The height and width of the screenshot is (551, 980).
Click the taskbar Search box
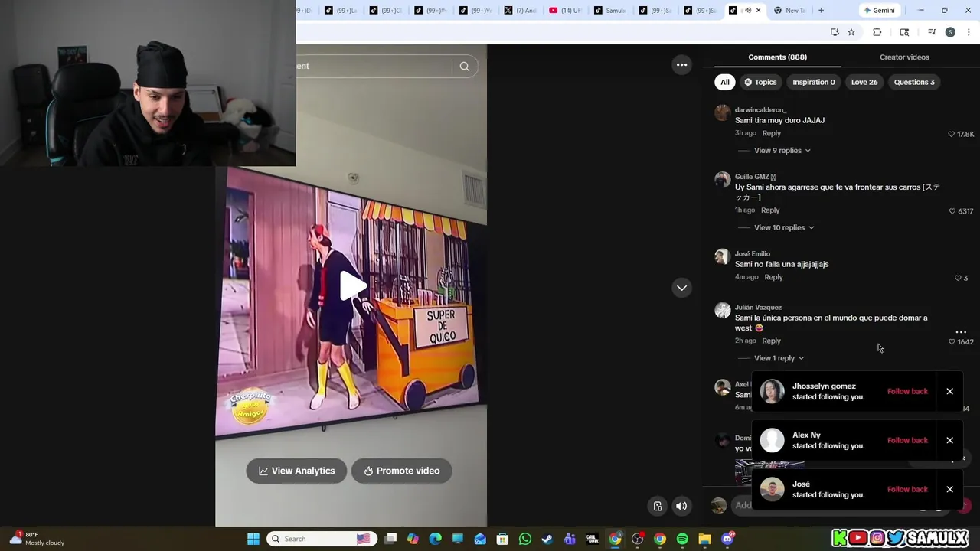tap(320, 539)
